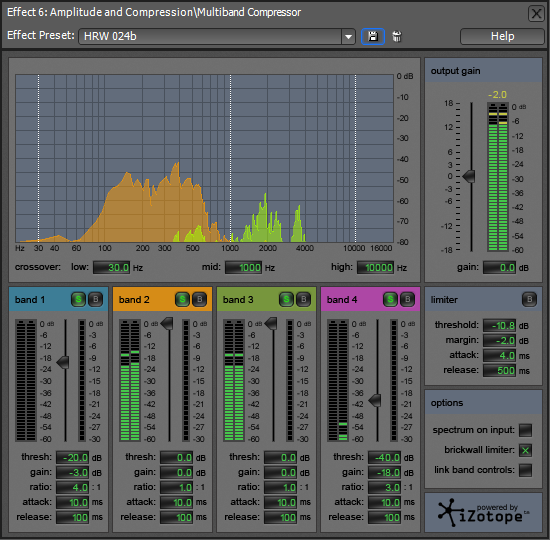
Task: Delete the preset with the trash icon
Action: click(x=397, y=36)
